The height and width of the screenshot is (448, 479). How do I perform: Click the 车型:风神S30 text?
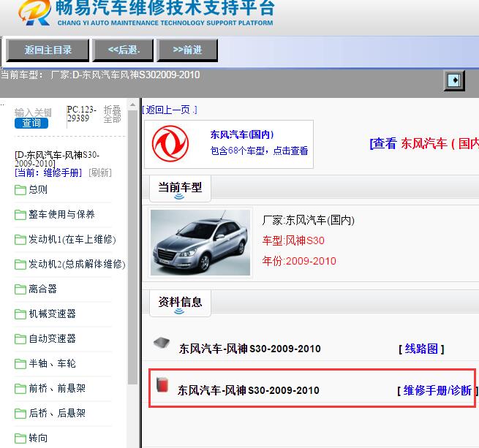pos(293,240)
